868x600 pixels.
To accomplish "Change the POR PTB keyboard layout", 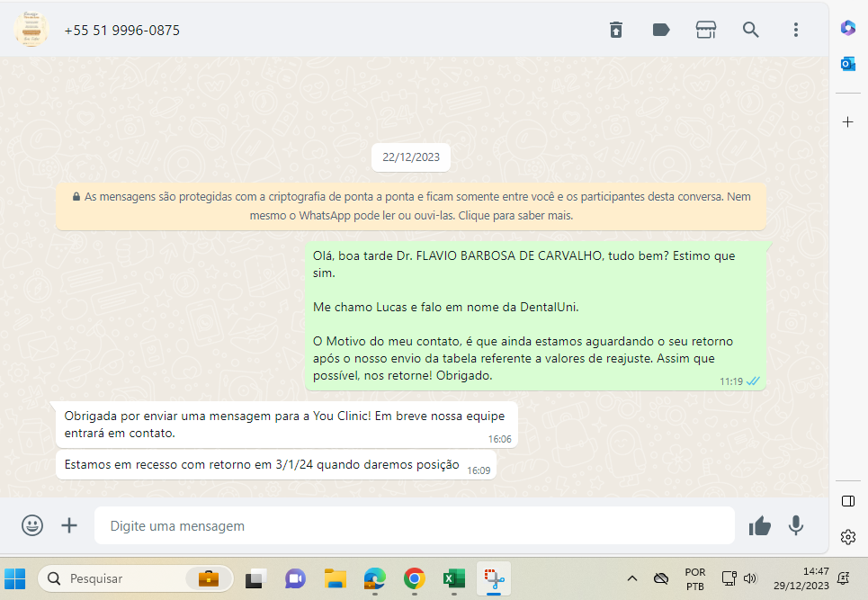I will coord(694,579).
